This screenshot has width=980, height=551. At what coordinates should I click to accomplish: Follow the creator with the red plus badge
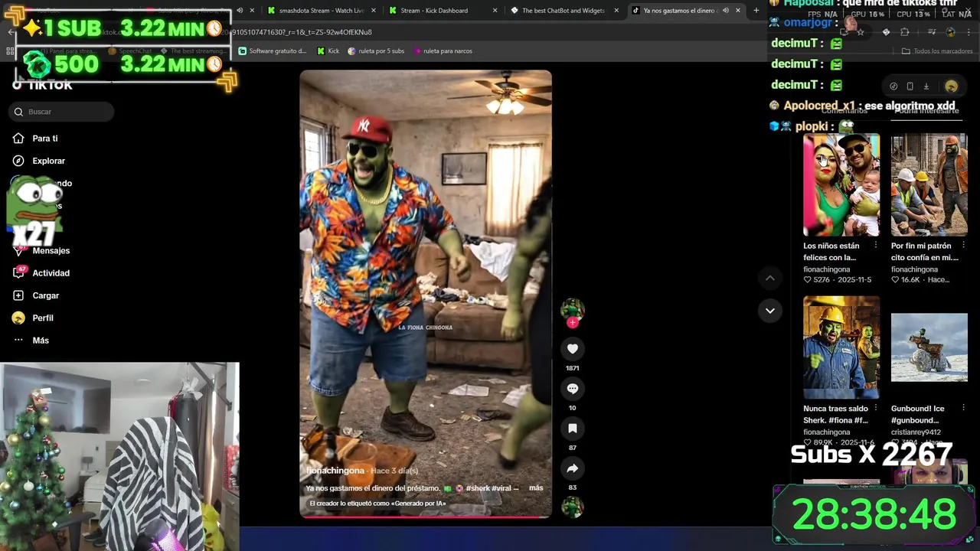[572, 323]
